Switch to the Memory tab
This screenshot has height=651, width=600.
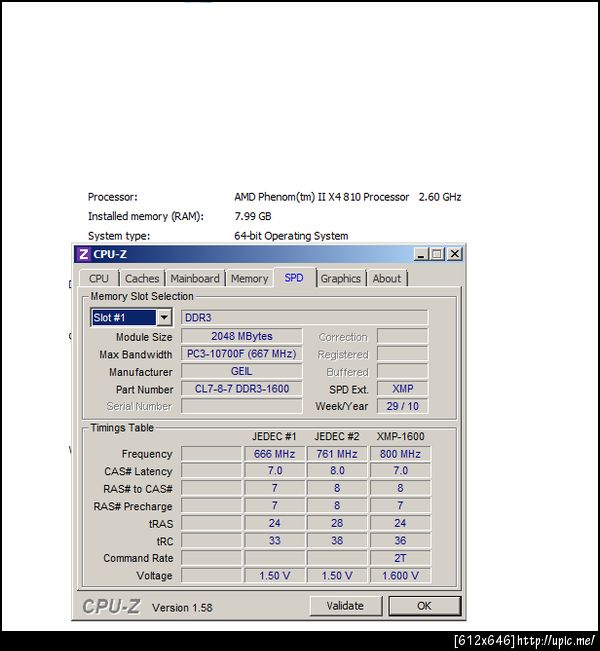click(x=249, y=279)
